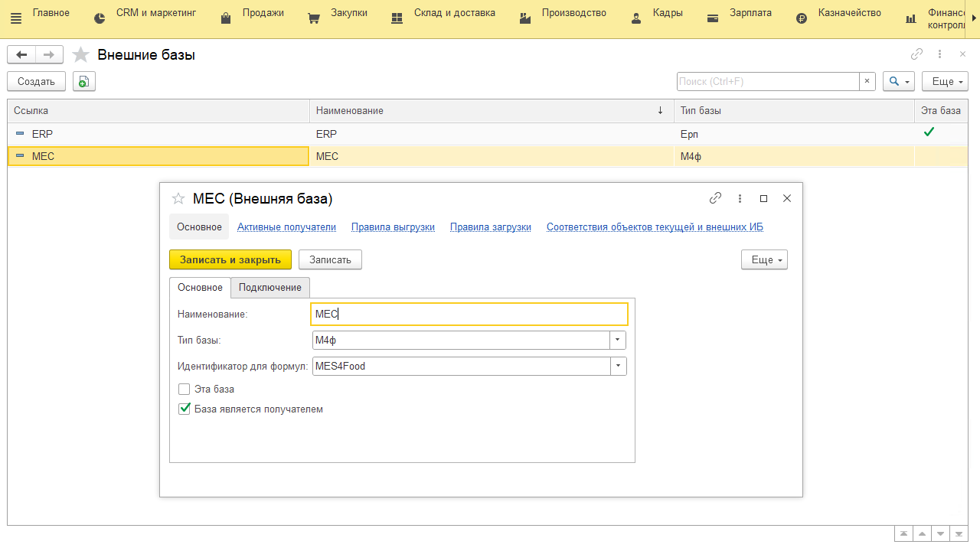Switch to the 'Подключение' tab
The width and height of the screenshot is (980, 551).
tap(269, 287)
